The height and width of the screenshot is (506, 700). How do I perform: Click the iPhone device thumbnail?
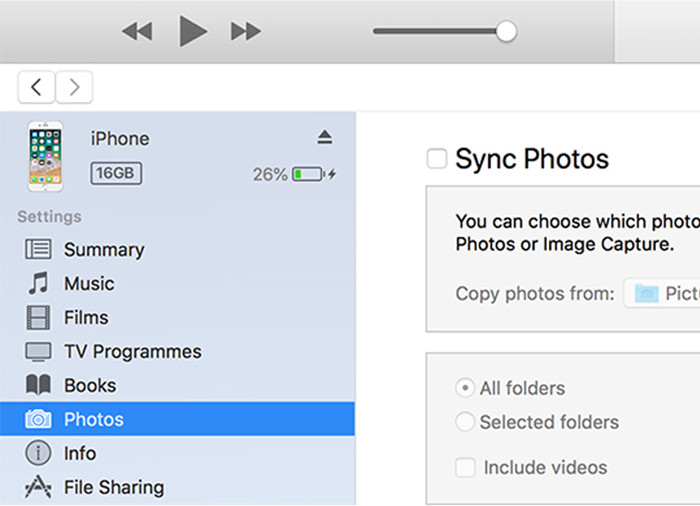(45, 156)
